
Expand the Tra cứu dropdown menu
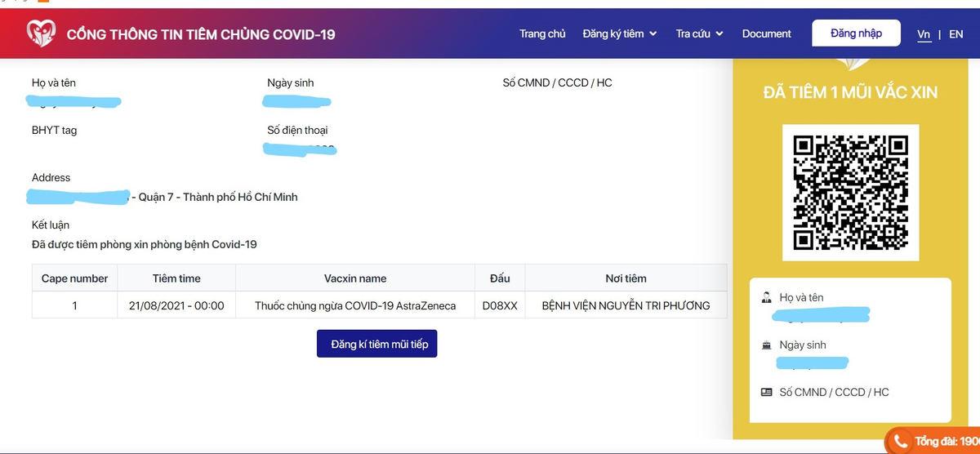699,34
